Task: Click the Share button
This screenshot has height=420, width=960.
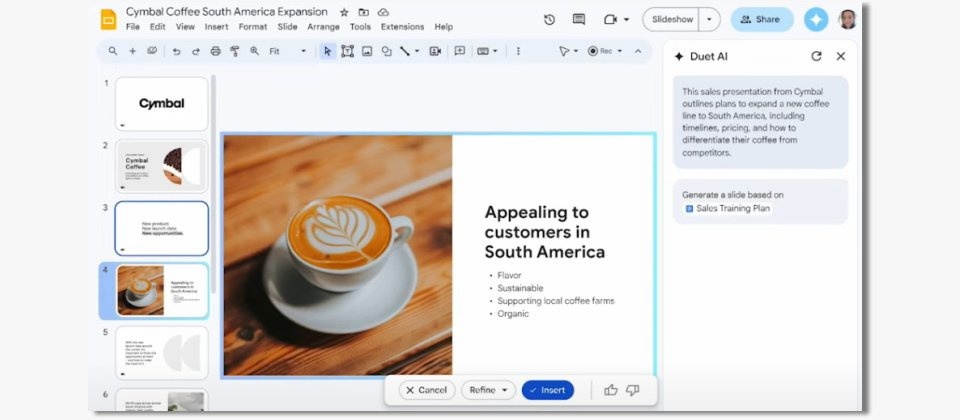Action: (x=761, y=19)
